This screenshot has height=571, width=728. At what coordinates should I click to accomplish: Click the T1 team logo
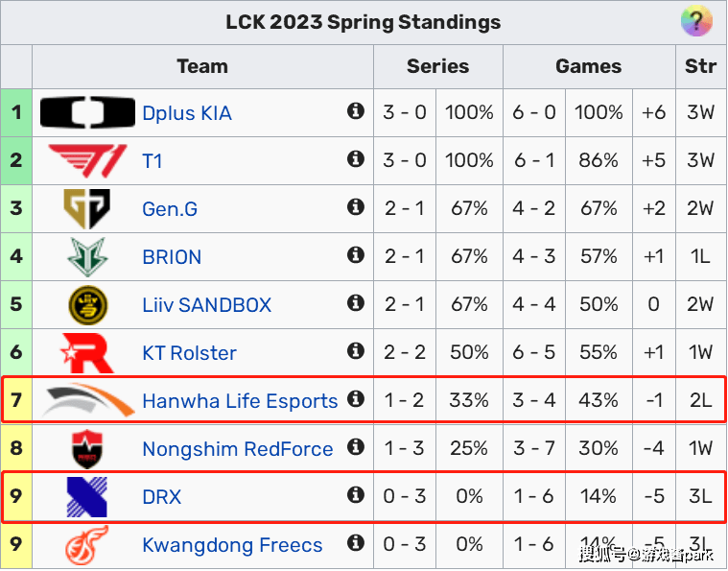[x=87, y=161]
